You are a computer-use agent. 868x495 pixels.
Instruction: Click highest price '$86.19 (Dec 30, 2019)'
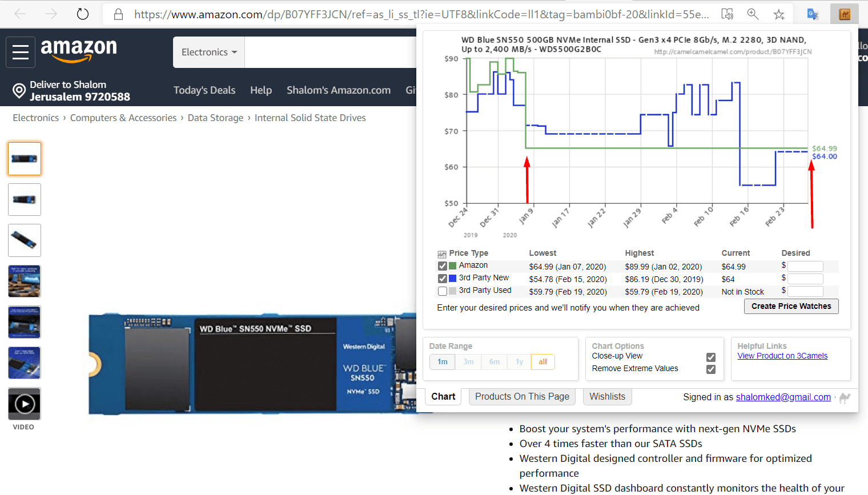(x=664, y=279)
